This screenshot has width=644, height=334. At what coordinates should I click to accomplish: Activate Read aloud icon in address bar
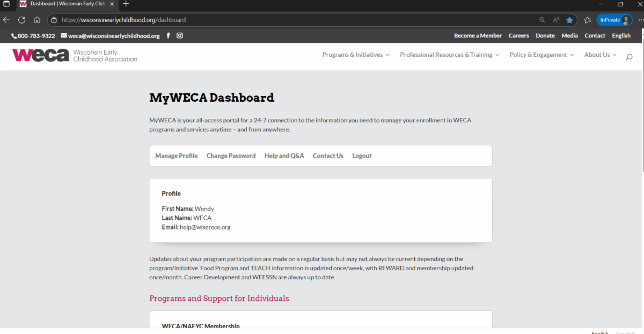tap(557, 20)
